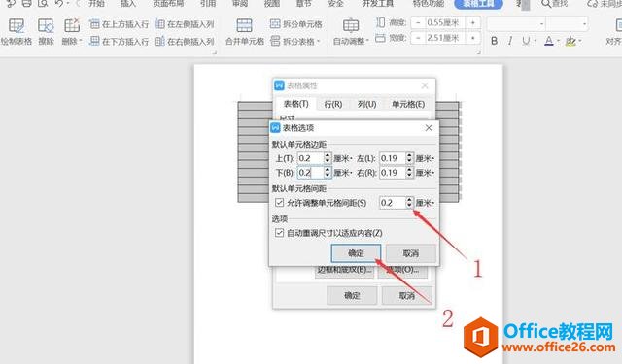Open the font name combo box
This screenshot has width=622, height=364.
(x=516, y=24)
